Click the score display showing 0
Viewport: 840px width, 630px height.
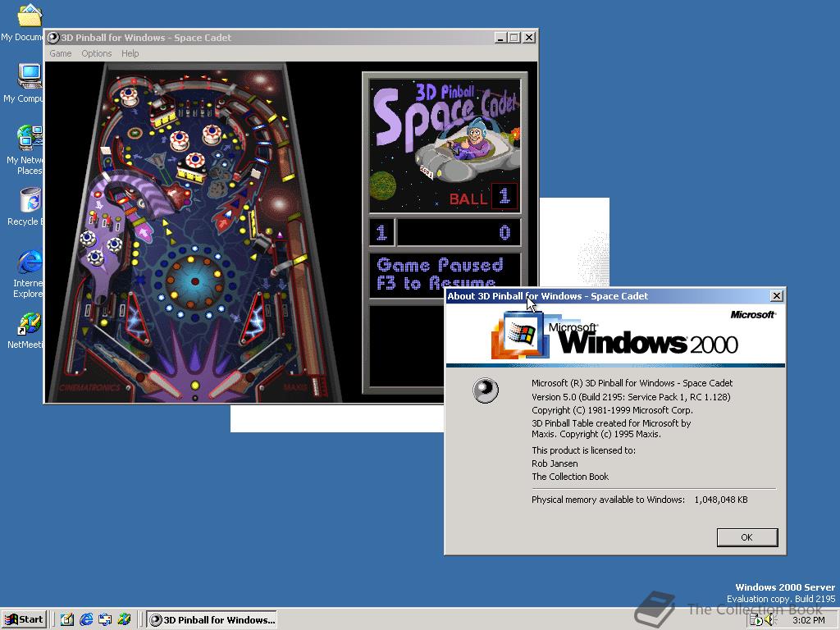[459, 232]
